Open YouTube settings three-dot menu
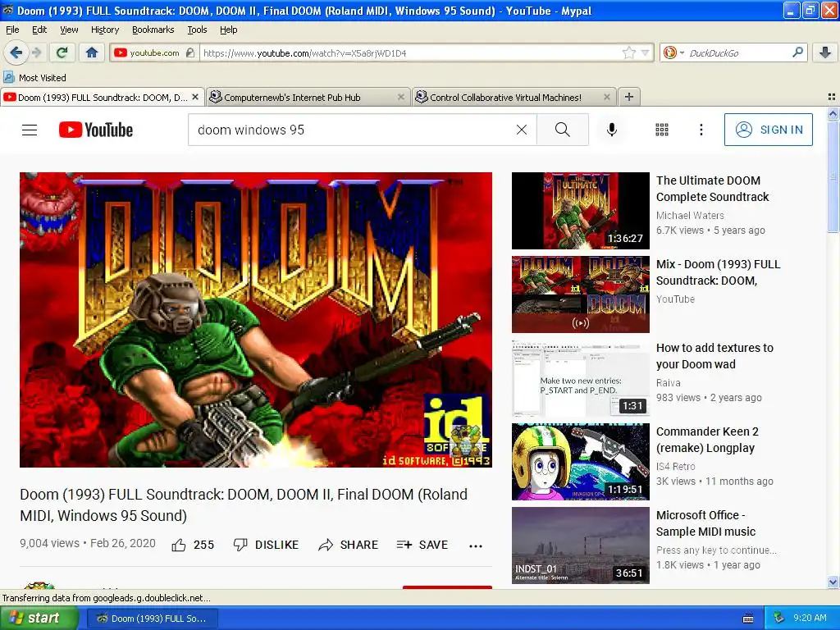Image resolution: width=840 pixels, height=630 pixels. tap(701, 130)
